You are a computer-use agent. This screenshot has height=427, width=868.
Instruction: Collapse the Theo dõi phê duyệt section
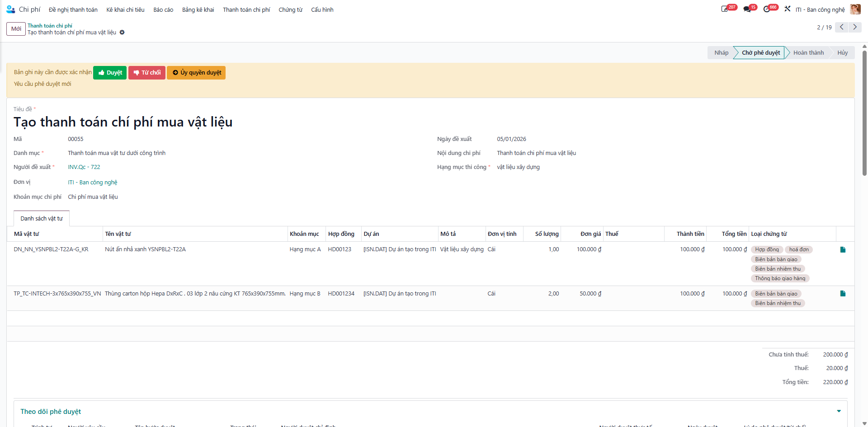pos(839,411)
